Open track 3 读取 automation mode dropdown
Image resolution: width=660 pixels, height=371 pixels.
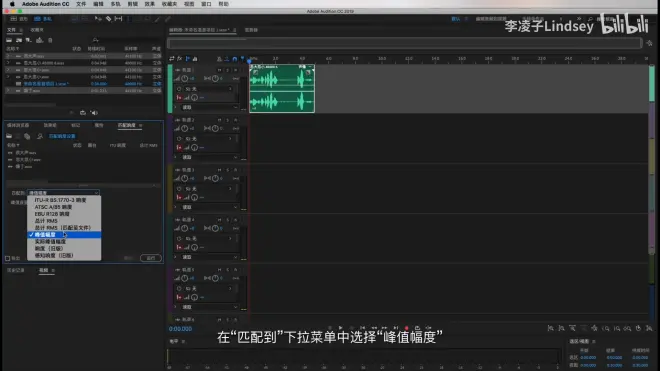tap(209, 207)
